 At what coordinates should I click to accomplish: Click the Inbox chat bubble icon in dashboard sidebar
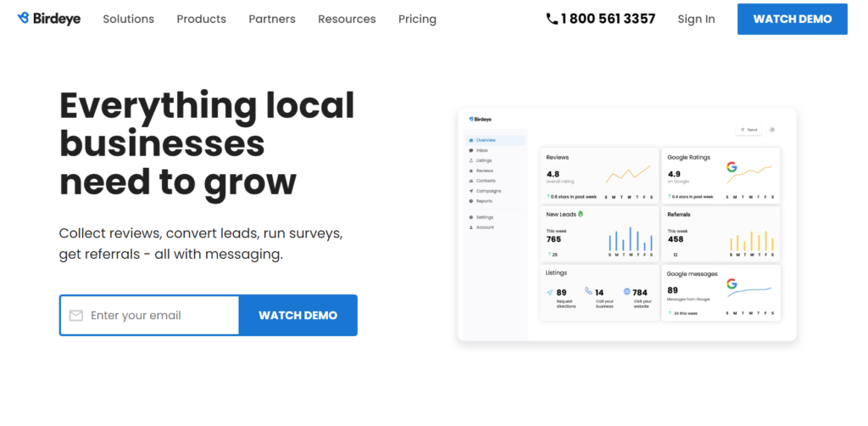(471, 150)
